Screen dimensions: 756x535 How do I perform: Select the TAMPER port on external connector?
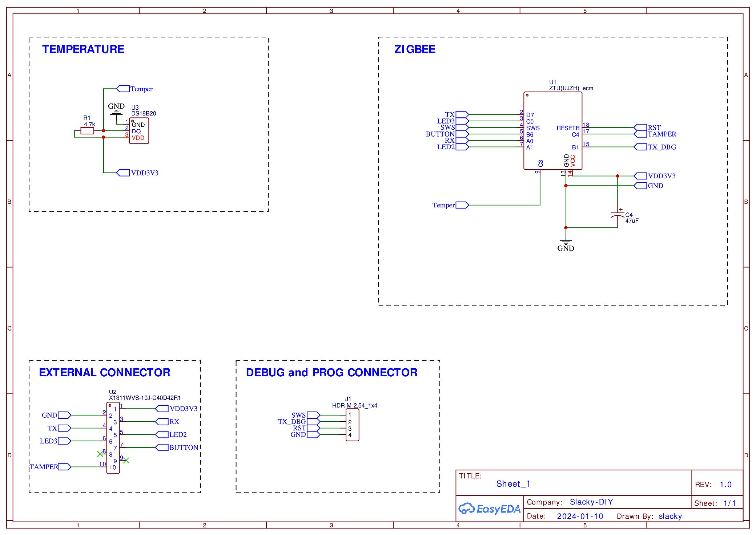coord(64,467)
